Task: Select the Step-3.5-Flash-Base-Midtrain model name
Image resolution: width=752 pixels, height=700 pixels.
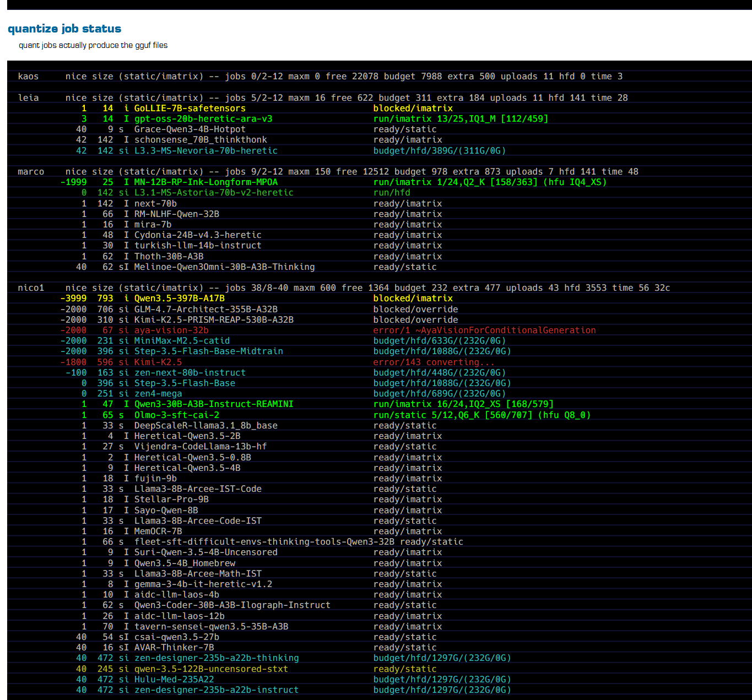Action: click(209, 351)
